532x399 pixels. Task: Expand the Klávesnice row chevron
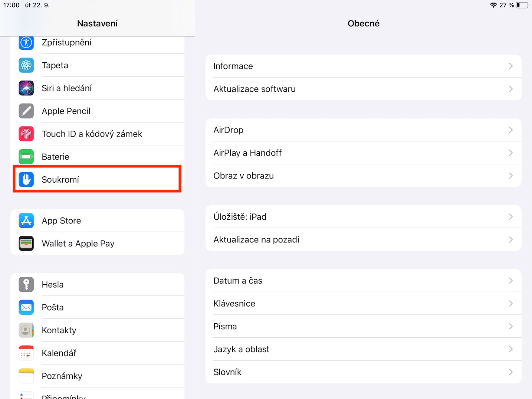(511, 304)
